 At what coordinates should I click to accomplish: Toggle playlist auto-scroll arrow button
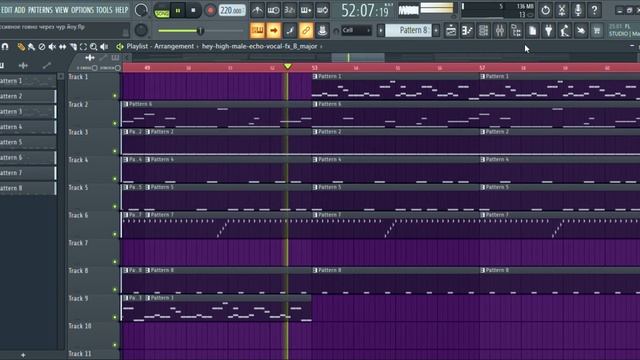tap(273, 30)
